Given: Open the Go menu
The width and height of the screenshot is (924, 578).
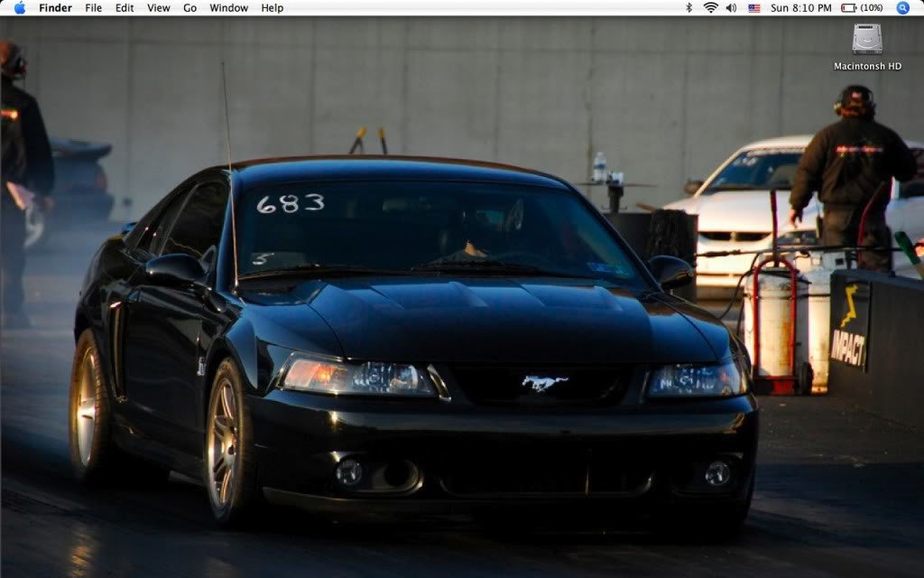Looking at the screenshot, I should [x=189, y=7].
